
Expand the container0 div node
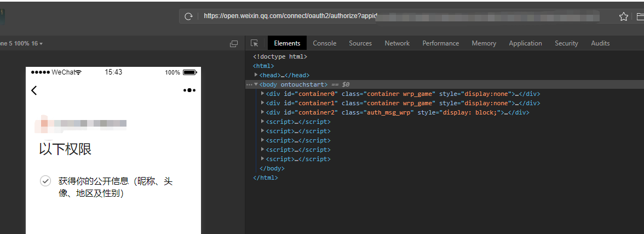263,93
